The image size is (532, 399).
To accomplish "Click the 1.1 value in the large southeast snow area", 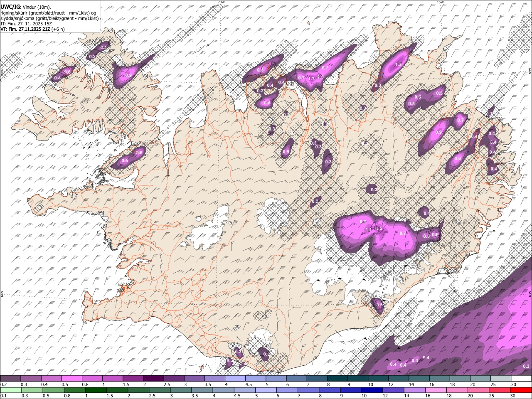I will [x=368, y=229].
